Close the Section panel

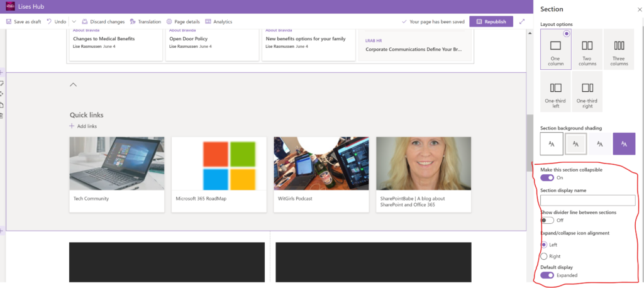[640, 9]
